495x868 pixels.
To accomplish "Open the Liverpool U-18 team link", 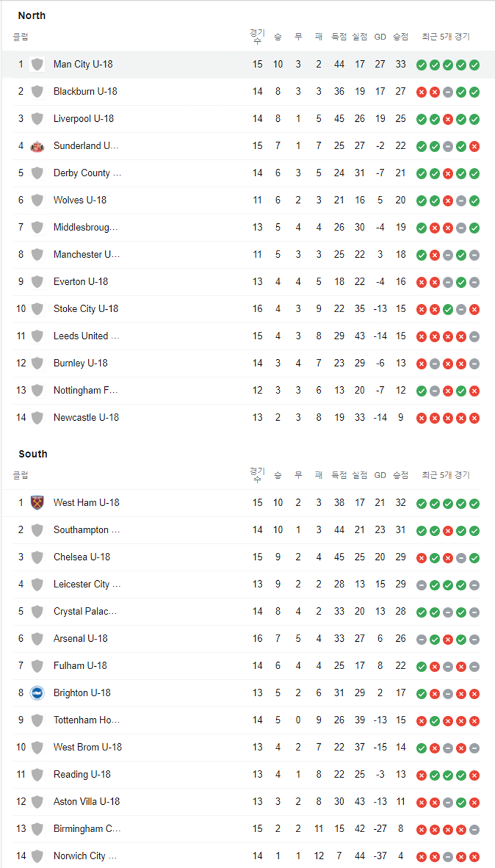I will (84, 119).
